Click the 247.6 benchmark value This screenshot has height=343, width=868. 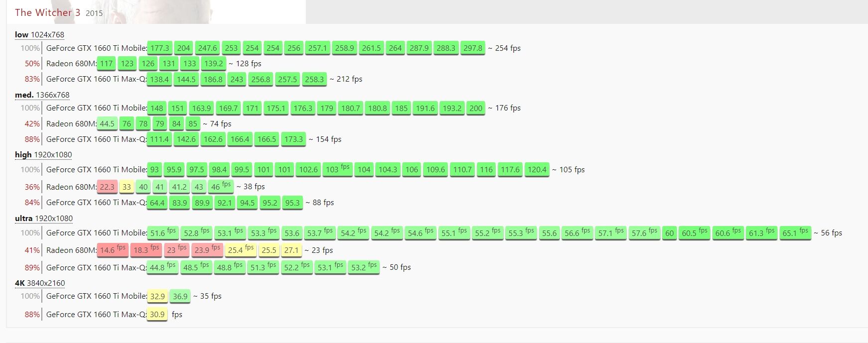click(x=208, y=48)
